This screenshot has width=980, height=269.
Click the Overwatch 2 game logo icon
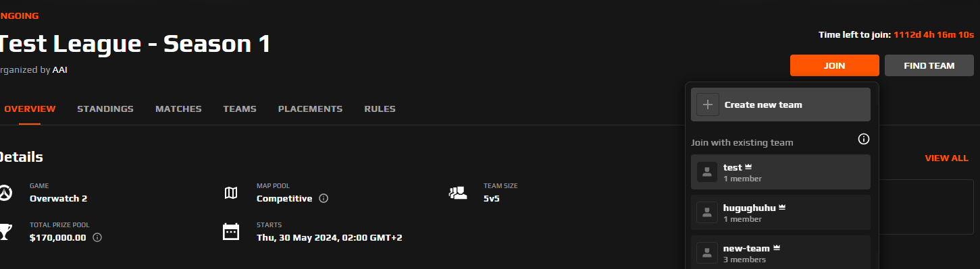point(5,192)
